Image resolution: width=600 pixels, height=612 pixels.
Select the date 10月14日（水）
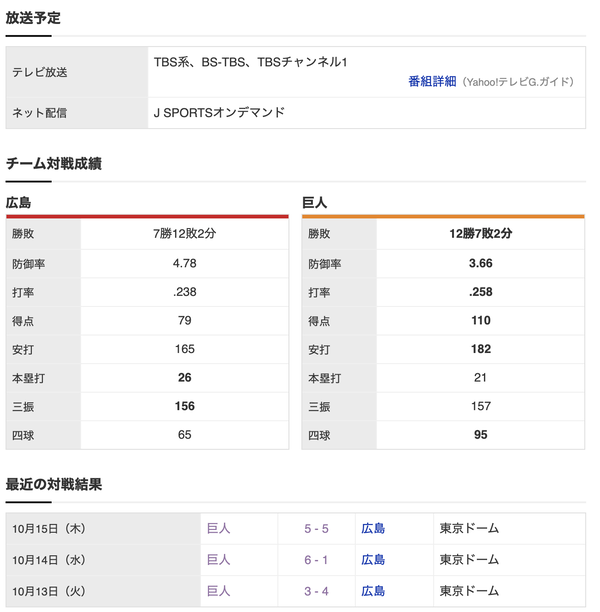tap(49, 560)
